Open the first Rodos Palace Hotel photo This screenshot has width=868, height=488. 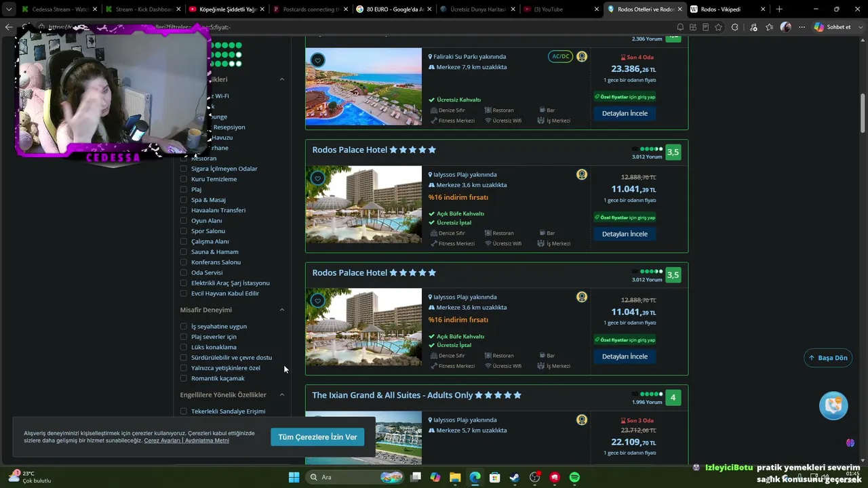click(363, 205)
